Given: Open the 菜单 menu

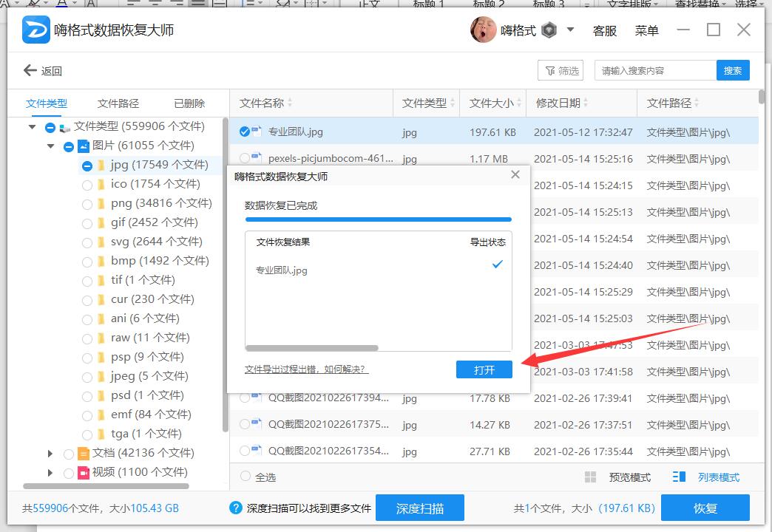Looking at the screenshot, I should tap(646, 30).
